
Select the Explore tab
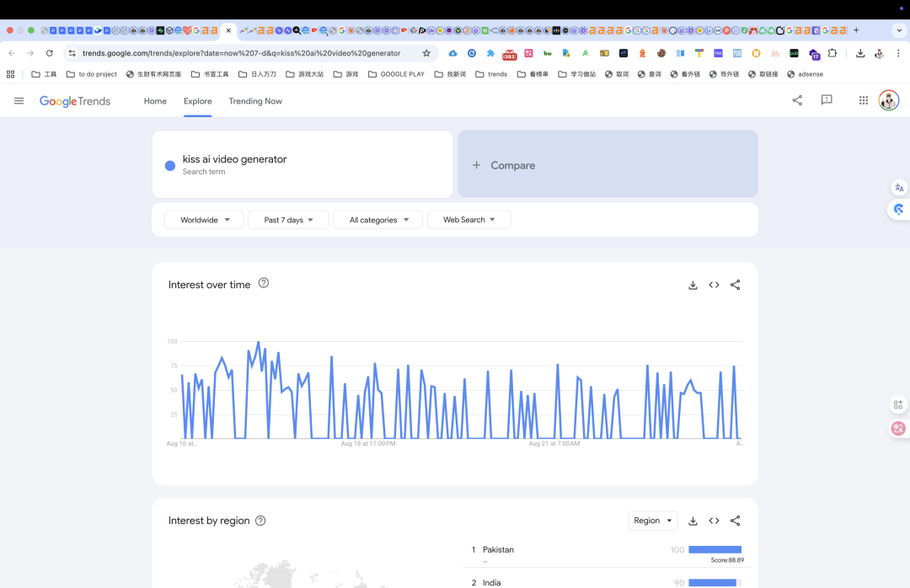(198, 101)
